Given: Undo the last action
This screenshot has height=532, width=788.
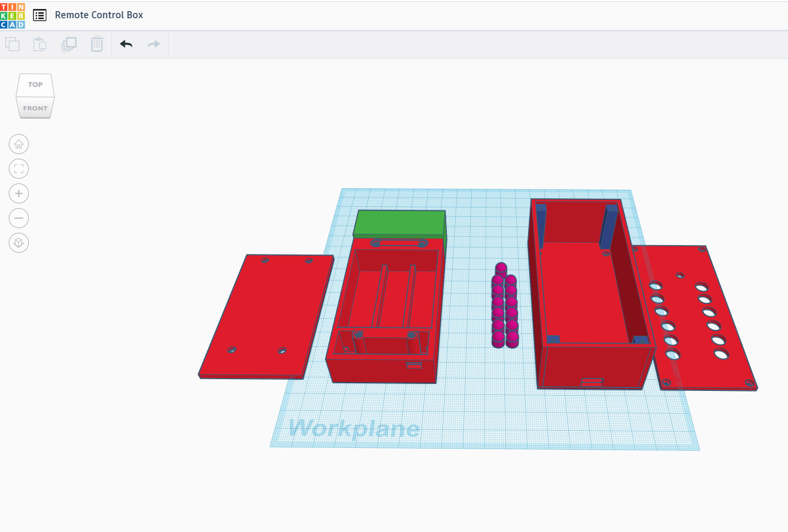Looking at the screenshot, I should click(126, 44).
